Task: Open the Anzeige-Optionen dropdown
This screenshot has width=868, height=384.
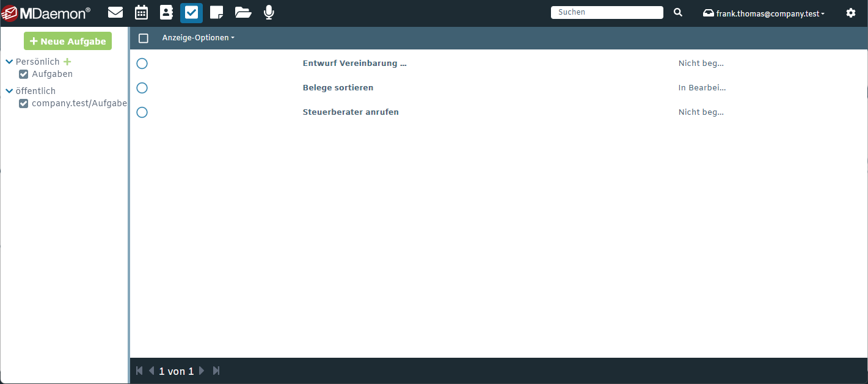Action: coord(198,38)
